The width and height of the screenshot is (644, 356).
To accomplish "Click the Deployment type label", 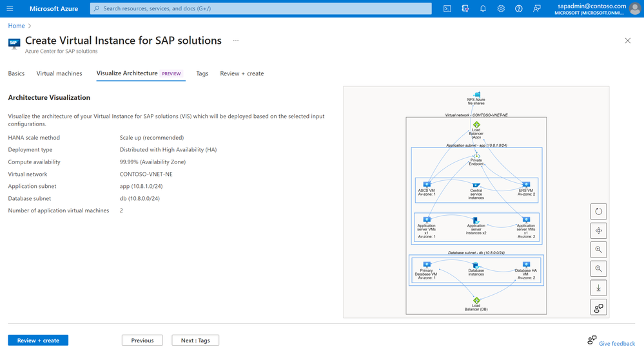I will tap(30, 150).
